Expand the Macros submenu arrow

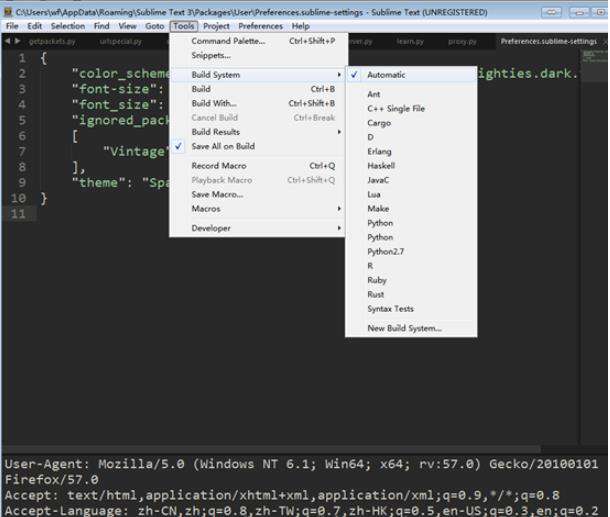(x=339, y=209)
